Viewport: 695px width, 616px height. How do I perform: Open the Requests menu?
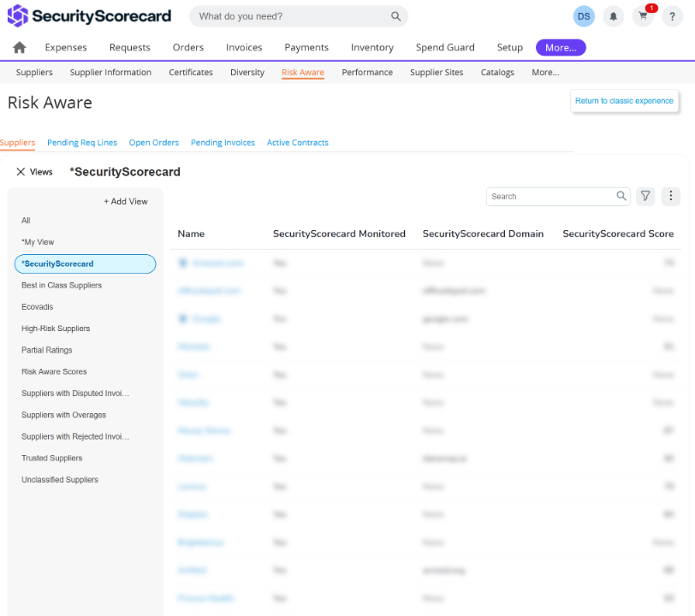[130, 47]
